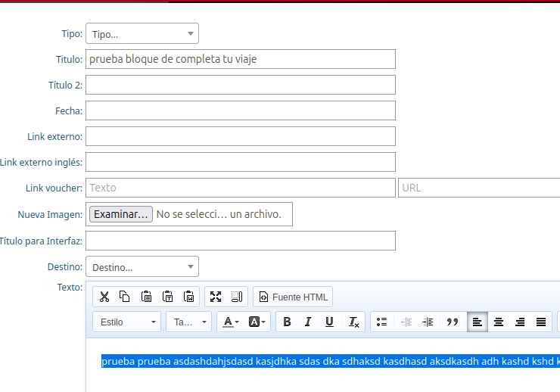The height and width of the screenshot is (392, 560).
Task: Choose Paste as plain text icon
Action: [167, 297]
